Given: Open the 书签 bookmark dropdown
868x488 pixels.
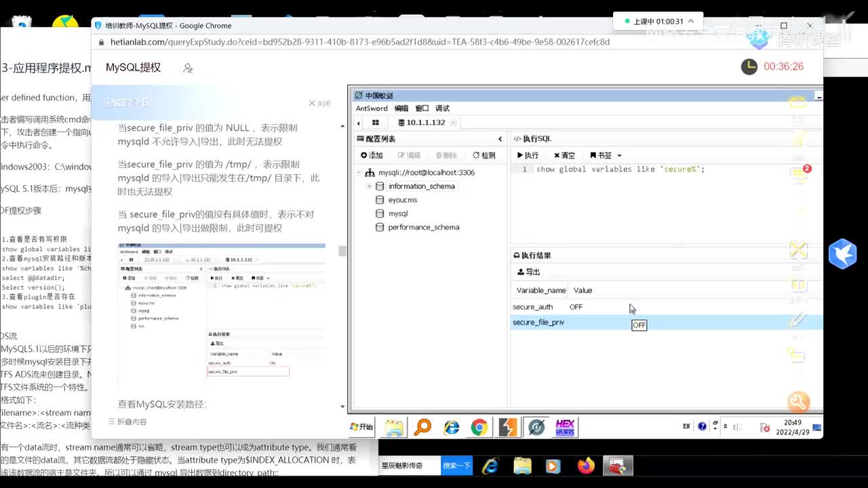Looking at the screenshot, I should 606,155.
